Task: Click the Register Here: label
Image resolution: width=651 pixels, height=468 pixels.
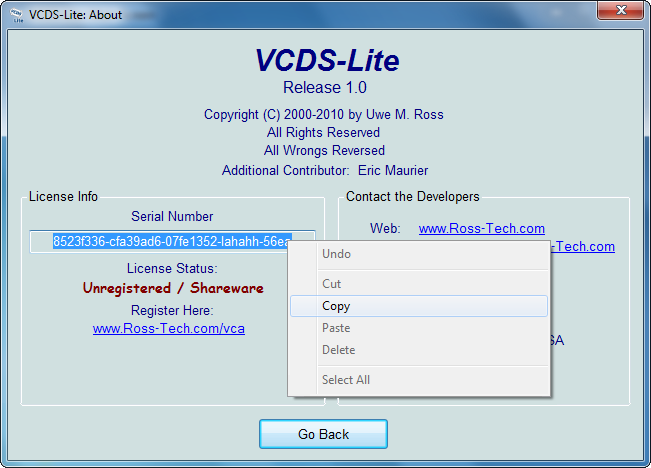Action: pyautogui.click(x=172, y=310)
